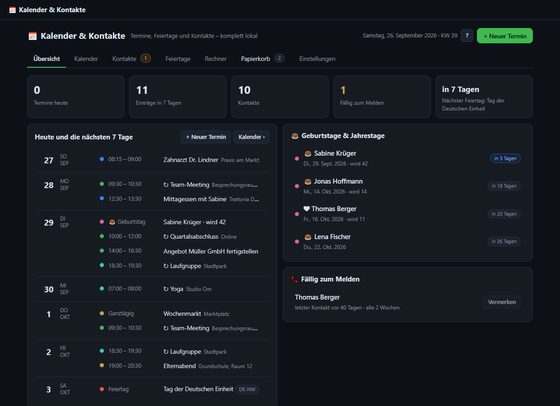Viewport: 560px width, 406px height.
Task: Click the cake icon beside Lena Fischer
Action: tap(308, 237)
